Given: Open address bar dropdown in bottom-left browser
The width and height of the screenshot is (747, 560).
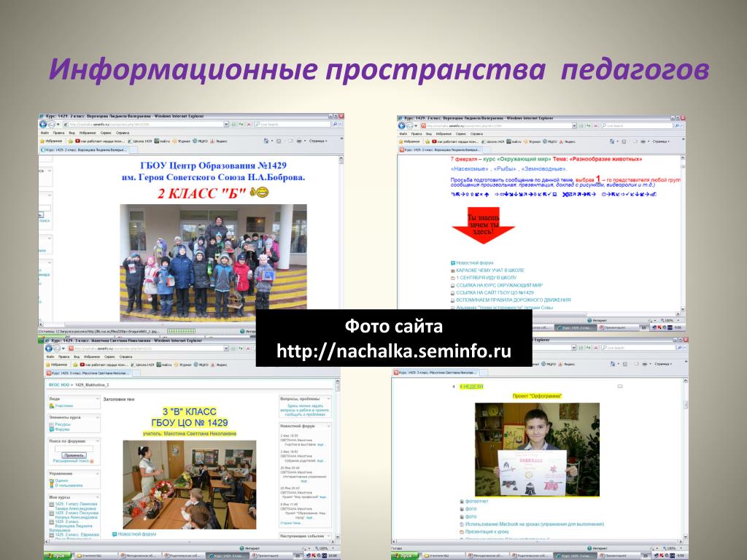Looking at the screenshot, I should click(227, 349).
